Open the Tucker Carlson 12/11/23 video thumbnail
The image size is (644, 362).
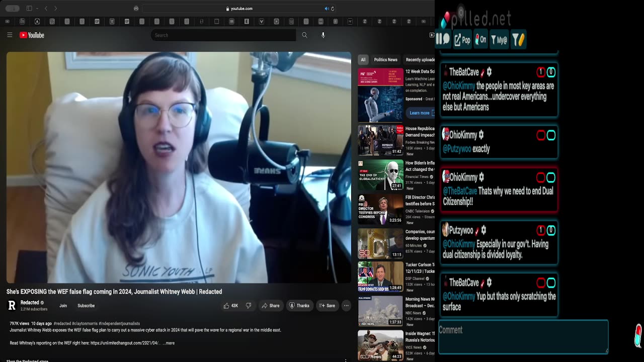380,277
